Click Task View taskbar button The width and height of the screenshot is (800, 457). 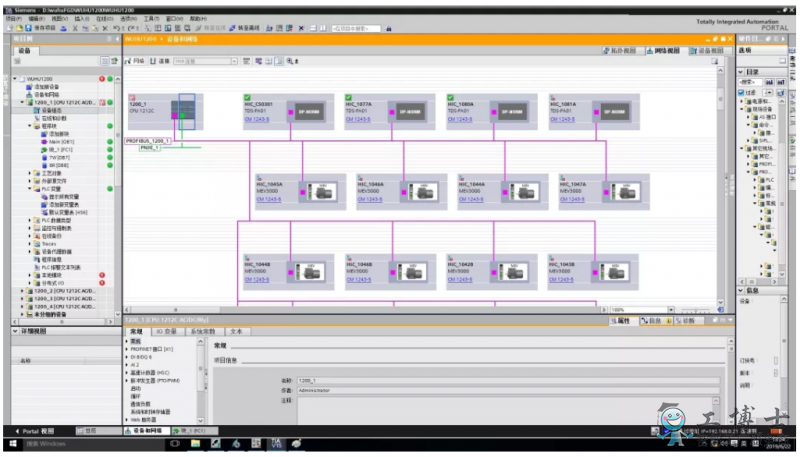pyautogui.click(x=175, y=444)
